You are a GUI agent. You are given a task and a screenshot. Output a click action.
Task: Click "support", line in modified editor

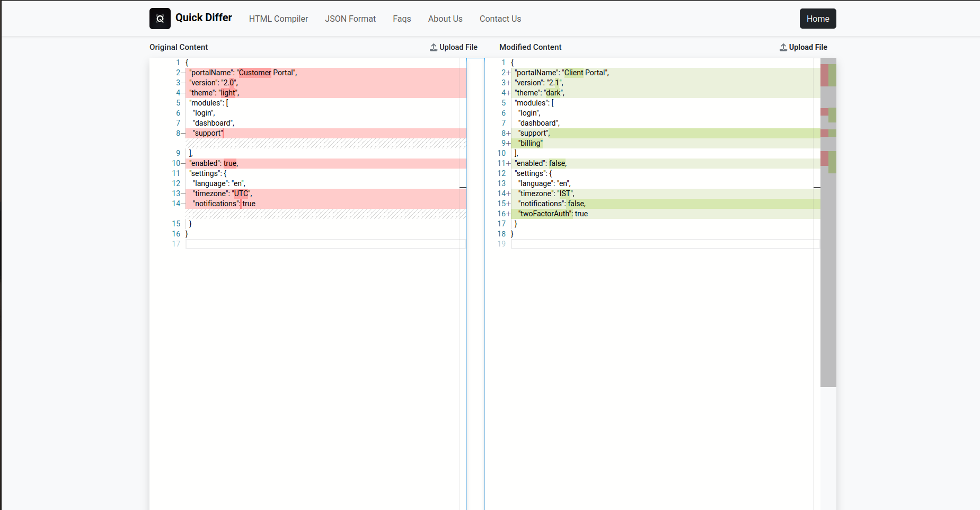click(x=665, y=133)
